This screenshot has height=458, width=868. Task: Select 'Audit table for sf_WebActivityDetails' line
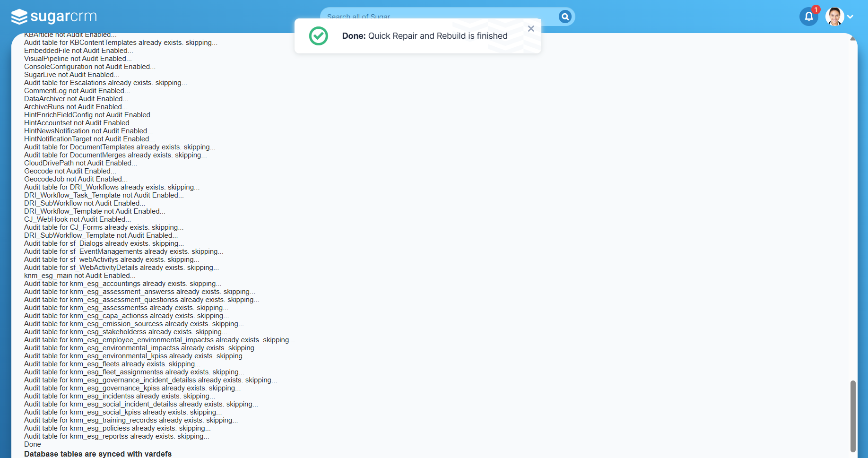coord(122,268)
